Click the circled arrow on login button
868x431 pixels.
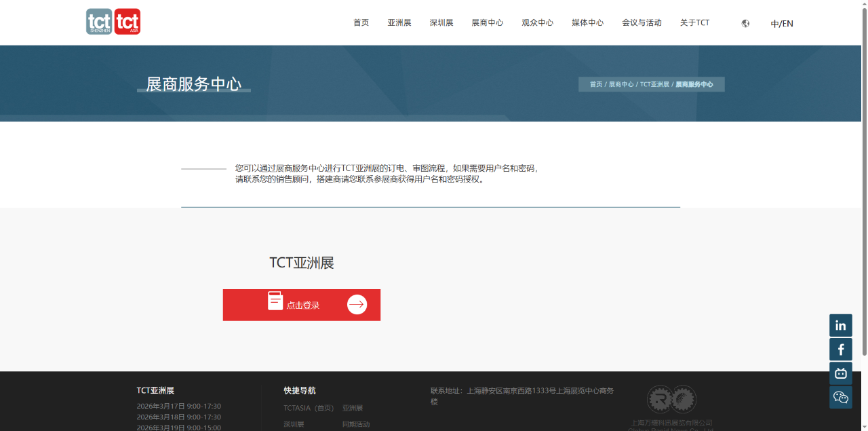pyautogui.click(x=357, y=305)
